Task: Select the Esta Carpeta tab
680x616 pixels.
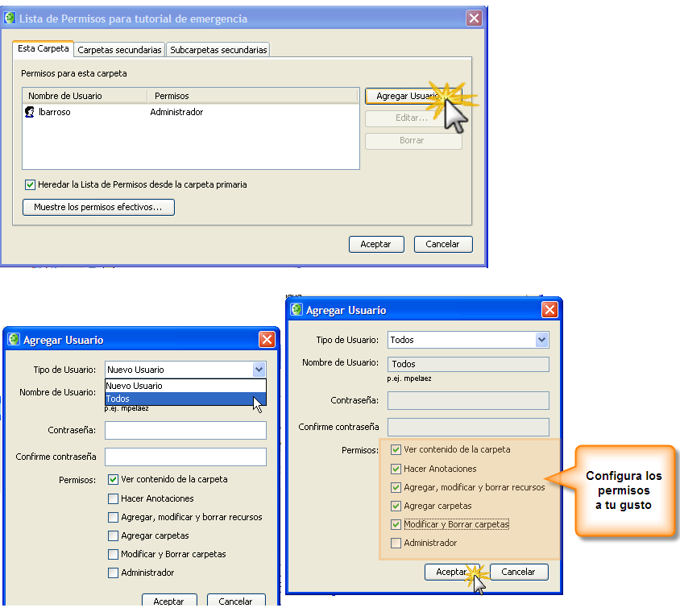Action: [44, 48]
